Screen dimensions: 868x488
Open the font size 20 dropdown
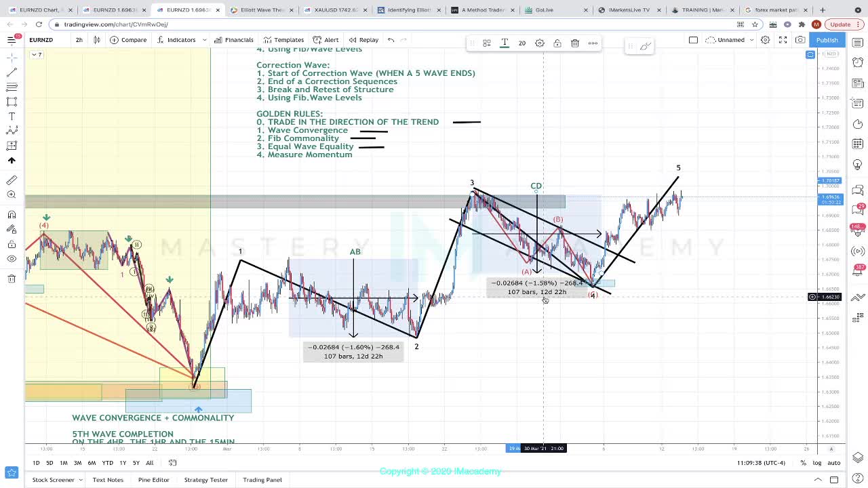(x=522, y=43)
